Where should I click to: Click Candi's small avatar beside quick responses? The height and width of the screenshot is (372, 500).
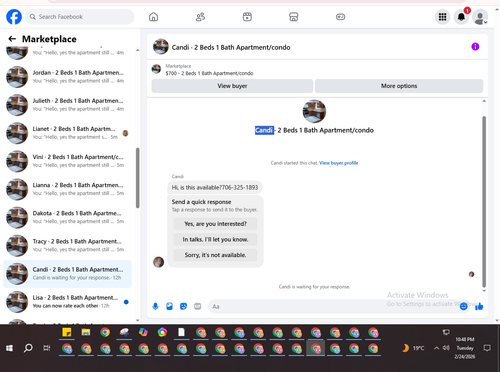click(x=158, y=262)
